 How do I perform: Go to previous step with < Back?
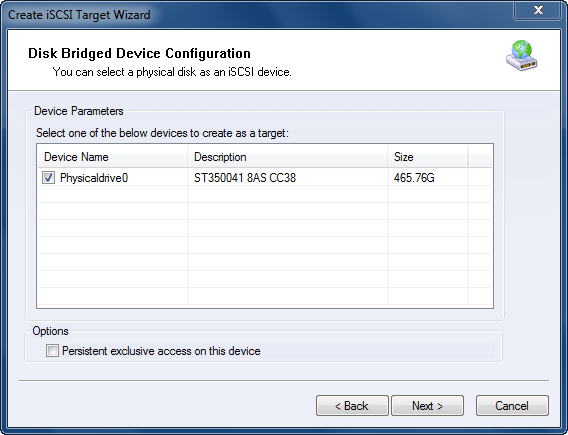tap(352, 406)
